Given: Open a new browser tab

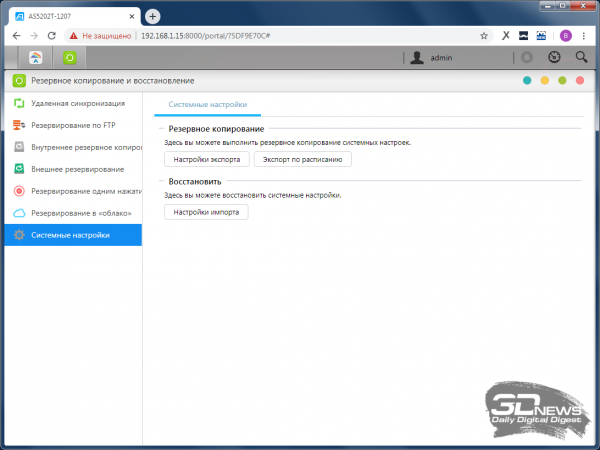Looking at the screenshot, I should [153, 16].
